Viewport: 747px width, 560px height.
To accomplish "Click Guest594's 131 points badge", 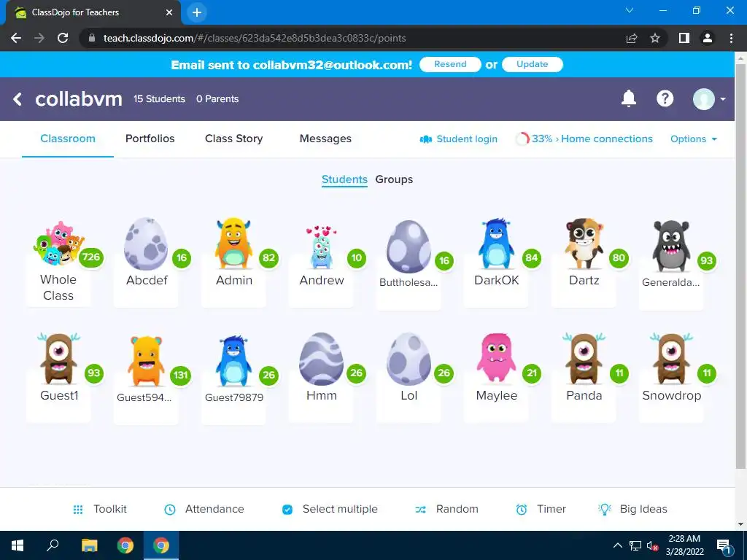I will click(181, 376).
